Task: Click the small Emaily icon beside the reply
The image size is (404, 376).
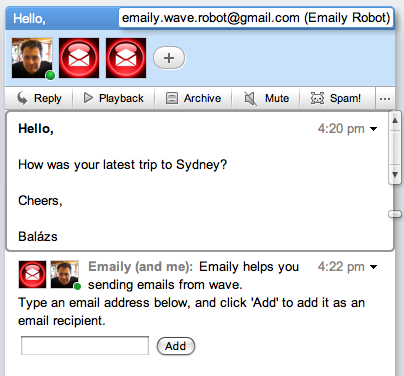Action: (x=32, y=274)
